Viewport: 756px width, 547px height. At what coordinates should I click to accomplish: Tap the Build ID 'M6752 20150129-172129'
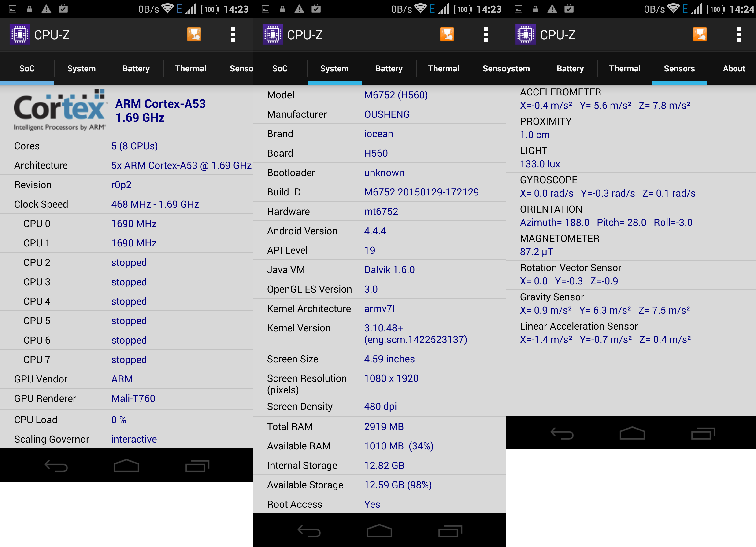click(x=421, y=192)
